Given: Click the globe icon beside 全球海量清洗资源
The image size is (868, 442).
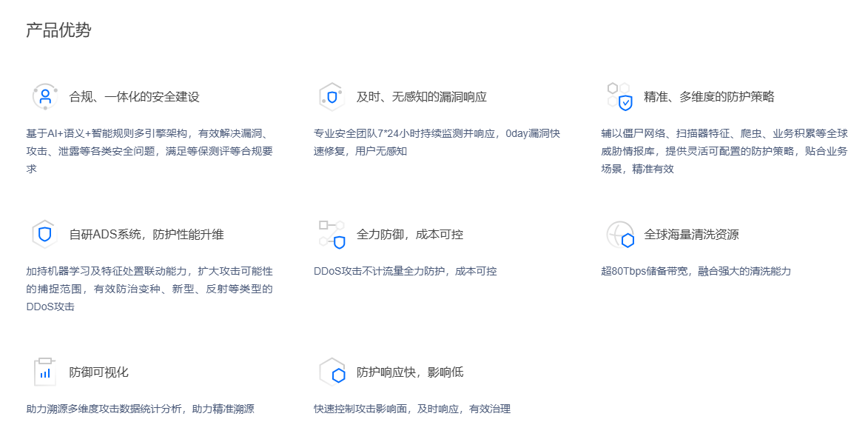Looking at the screenshot, I should click(620, 235).
